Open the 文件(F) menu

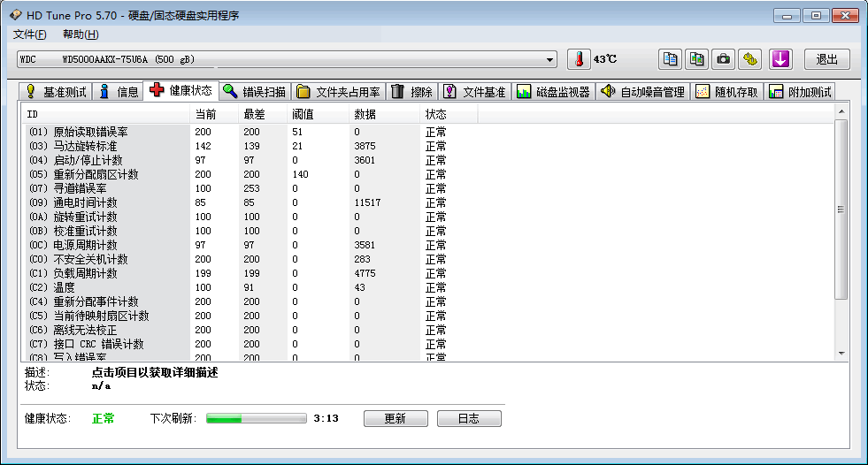coord(29,34)
